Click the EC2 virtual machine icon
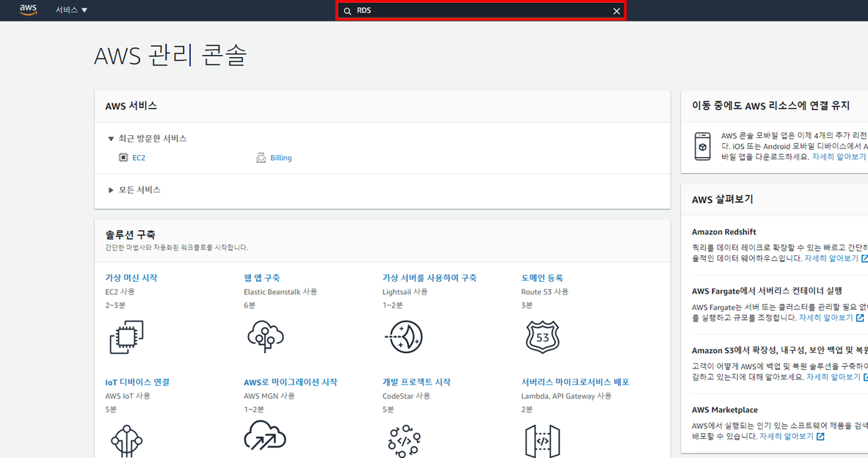Image resolution: width=868 pixels, height=458 pixels. [126, 337]
